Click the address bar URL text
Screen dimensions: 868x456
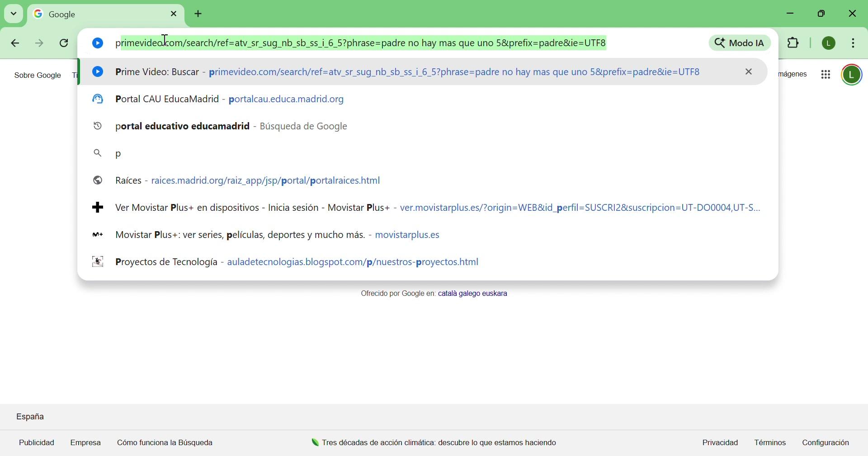[x=361, y=43]
